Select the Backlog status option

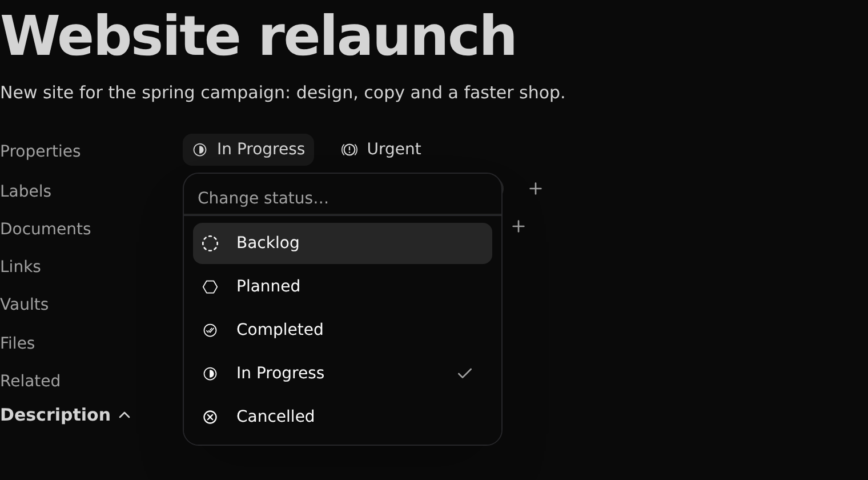coord(343,243)
